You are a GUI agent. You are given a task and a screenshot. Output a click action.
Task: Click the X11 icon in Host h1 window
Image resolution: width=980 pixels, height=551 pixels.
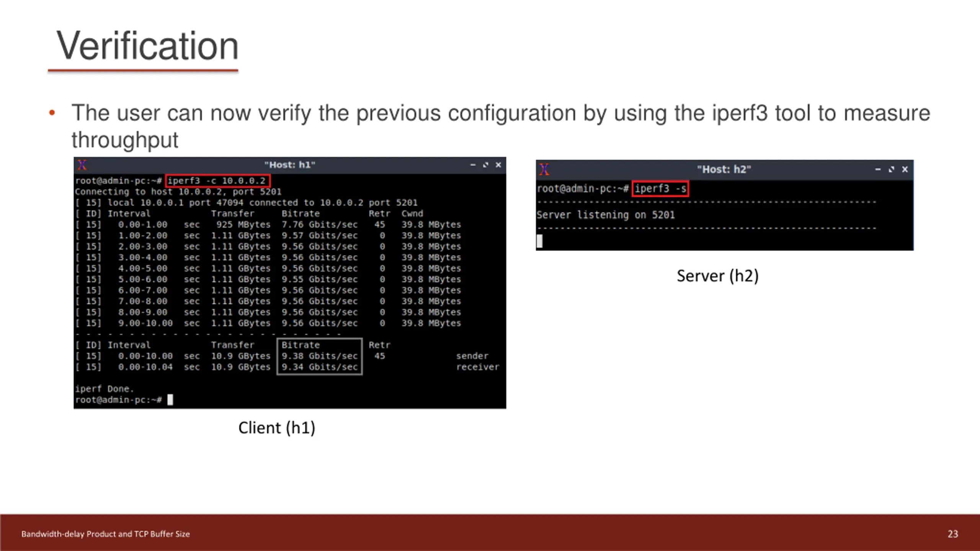[x=82, y=165]
